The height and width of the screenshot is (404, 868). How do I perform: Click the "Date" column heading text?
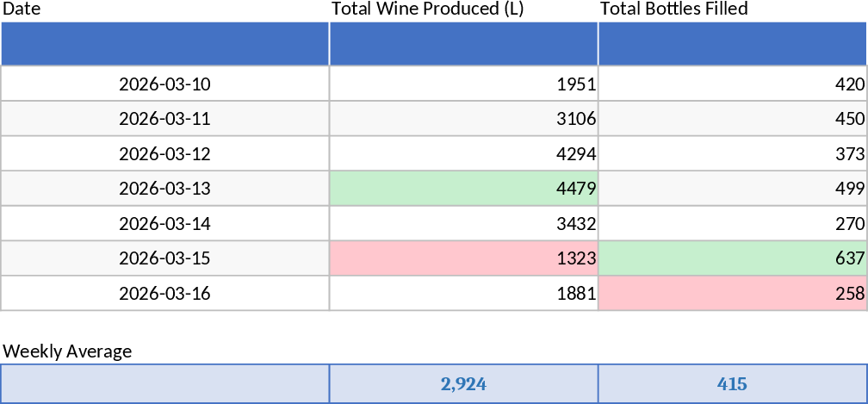click(22, 9)
